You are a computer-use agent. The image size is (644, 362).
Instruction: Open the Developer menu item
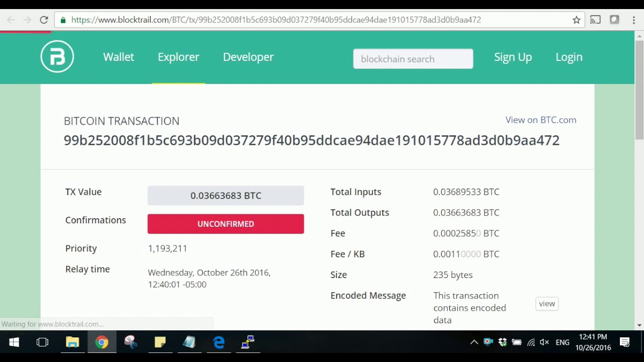[248, 57]
